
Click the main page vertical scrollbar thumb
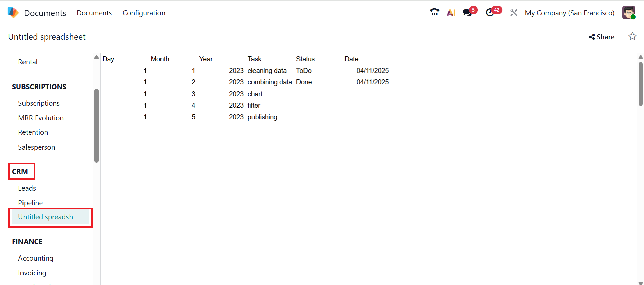pos(640,84)
